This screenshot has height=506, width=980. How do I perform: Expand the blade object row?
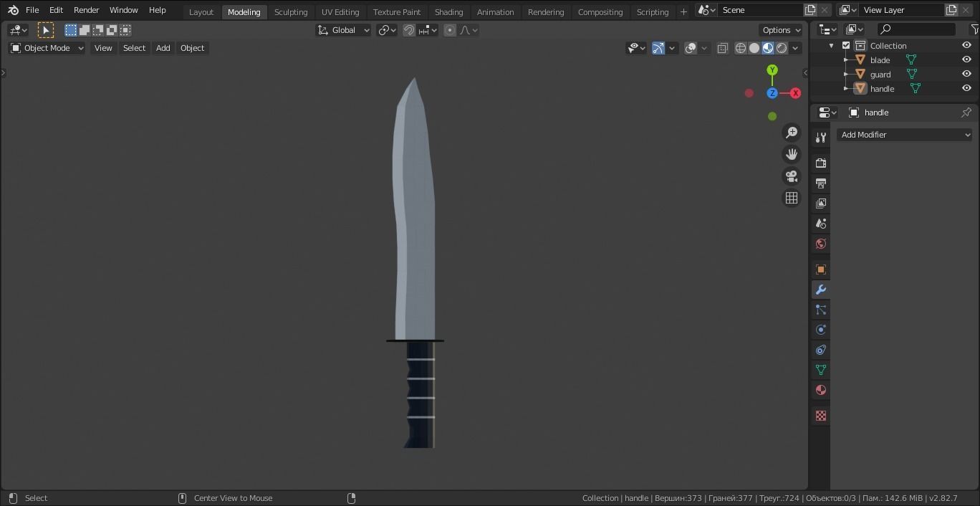845,60
